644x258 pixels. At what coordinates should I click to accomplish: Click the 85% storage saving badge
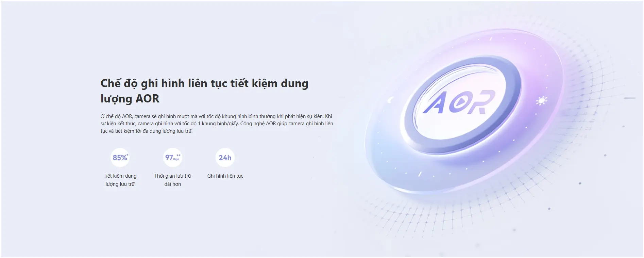(120, 158)
